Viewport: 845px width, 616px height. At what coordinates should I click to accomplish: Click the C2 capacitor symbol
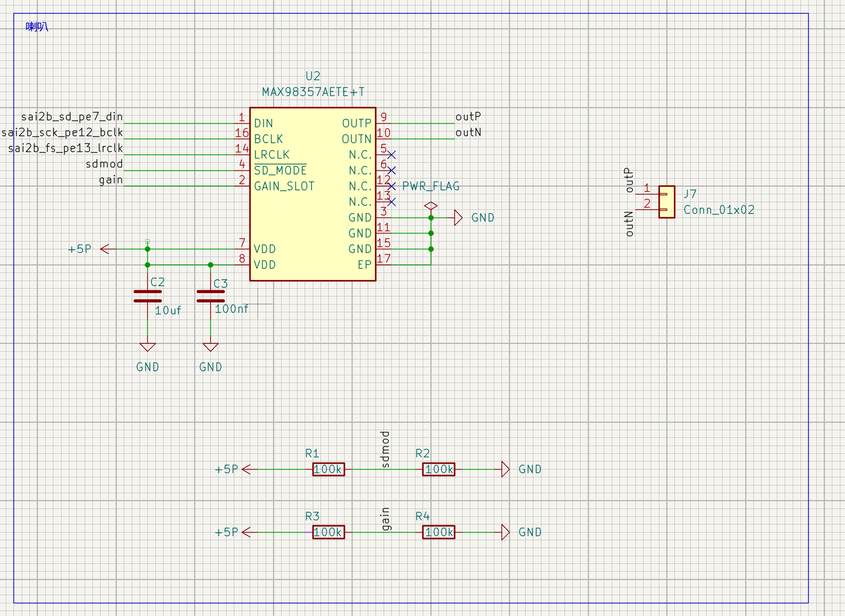pos(147,296)
